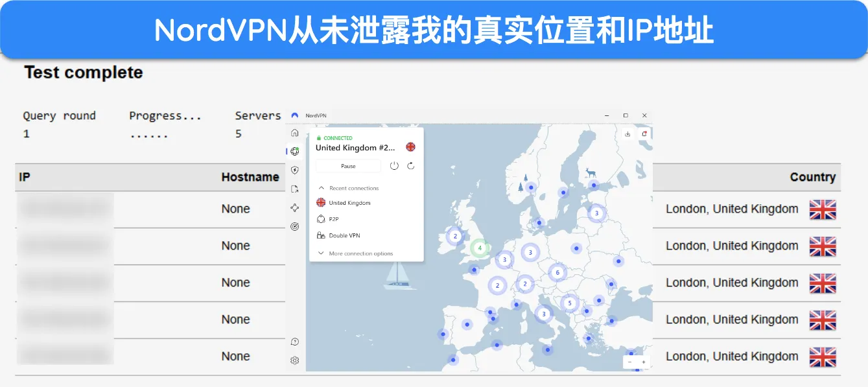Select the 3 cluster over Germany
Screen dimensions: 868x387
point(530,253)
